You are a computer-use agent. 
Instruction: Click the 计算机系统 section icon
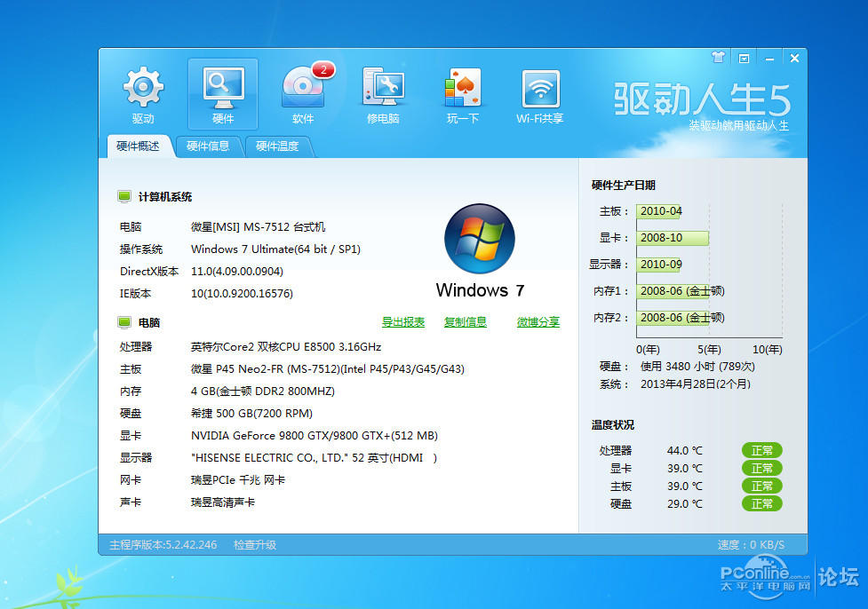point(124,196)
